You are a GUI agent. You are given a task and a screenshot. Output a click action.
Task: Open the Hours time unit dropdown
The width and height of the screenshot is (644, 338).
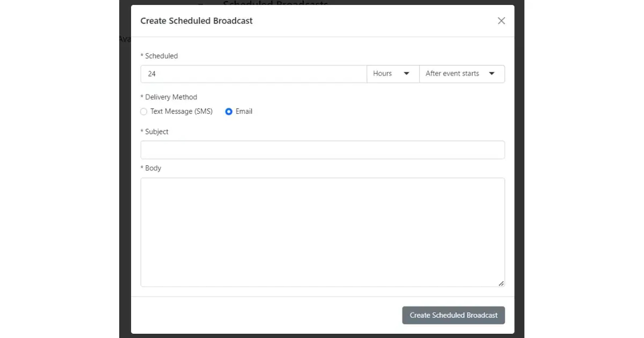[x=393, y=74]
